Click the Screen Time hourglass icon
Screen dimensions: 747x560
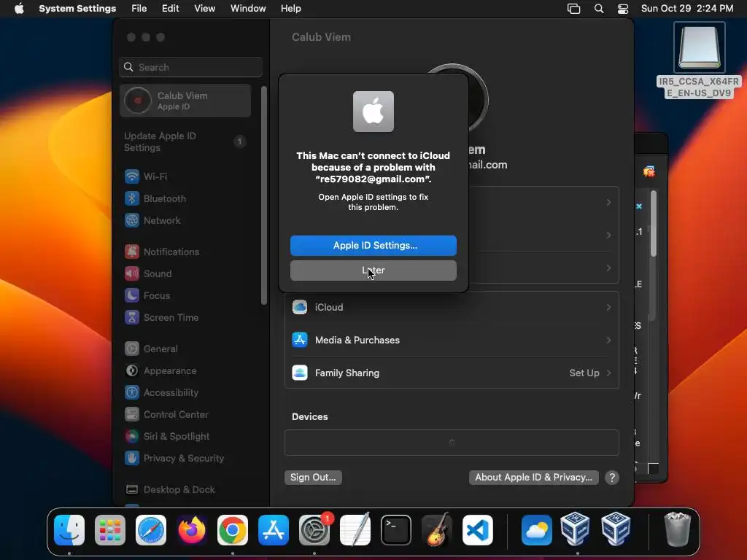tap(132, 318)
